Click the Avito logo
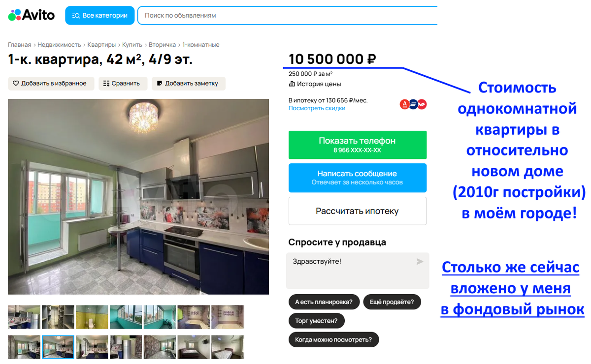591x364 pixels. point(32,15)
